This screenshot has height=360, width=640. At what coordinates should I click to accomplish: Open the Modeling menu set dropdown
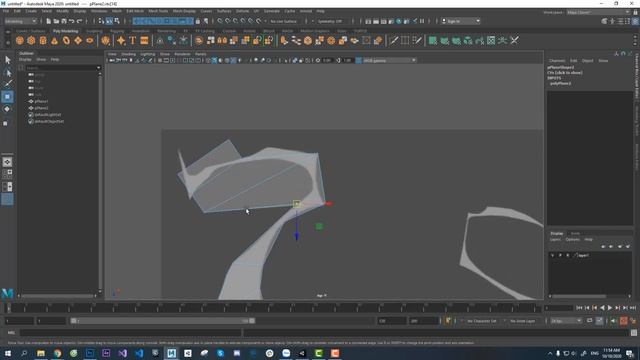[20, 21]
